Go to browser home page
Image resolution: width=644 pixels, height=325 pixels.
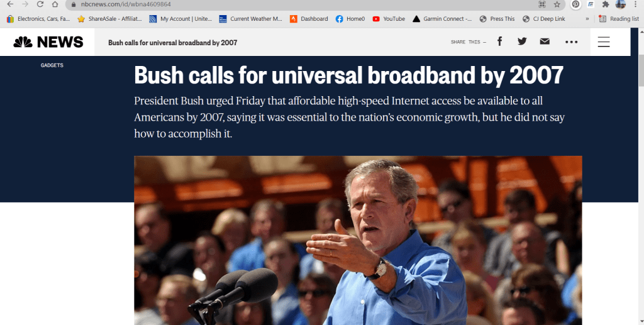[x=55, y=4]
